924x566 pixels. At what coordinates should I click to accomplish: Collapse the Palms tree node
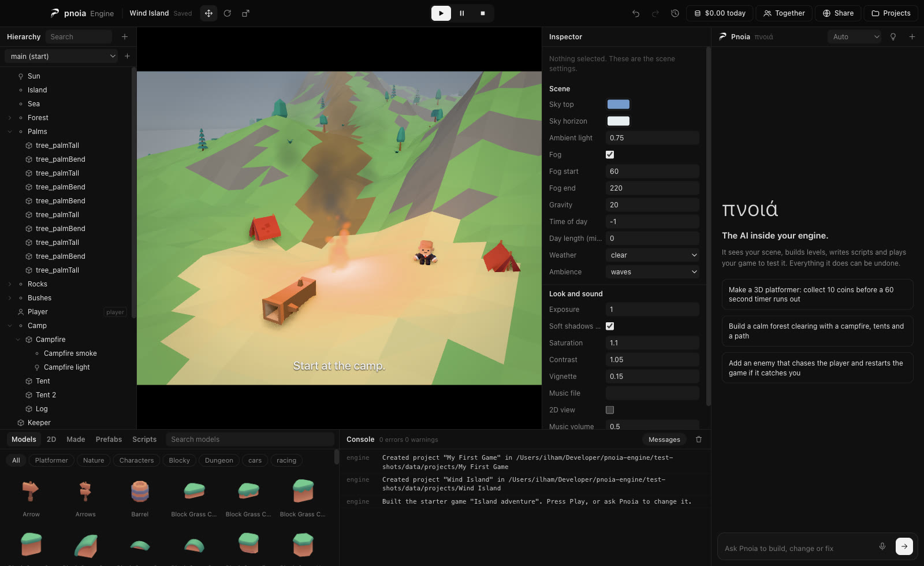(x=10, y=132)
